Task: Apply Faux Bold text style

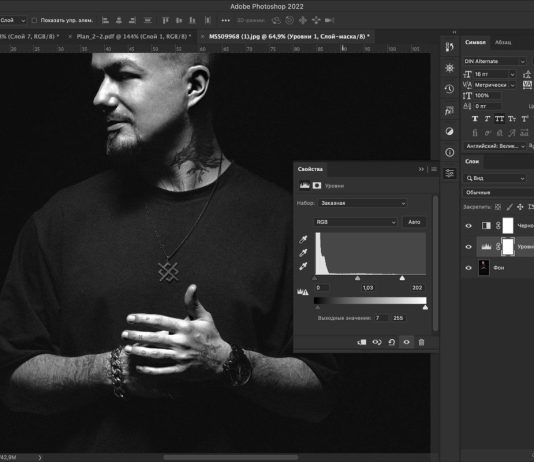Action: point(475,119)
